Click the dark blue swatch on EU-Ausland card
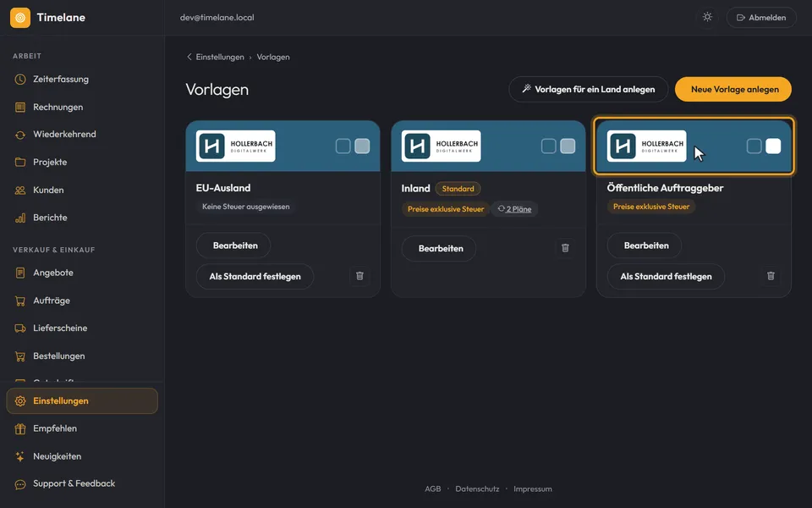Image resolution: width=812 pixels, height=508 pixels. click(x=343, y=146)
